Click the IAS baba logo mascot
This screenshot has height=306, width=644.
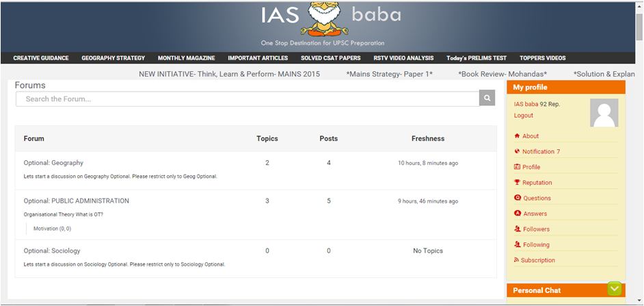(x=325, y=20)
